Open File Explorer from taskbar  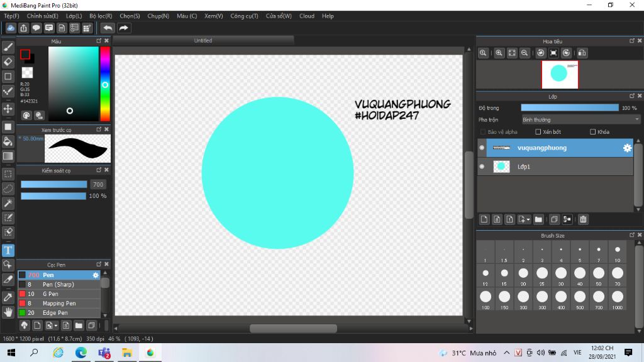[x=127, y=353]
